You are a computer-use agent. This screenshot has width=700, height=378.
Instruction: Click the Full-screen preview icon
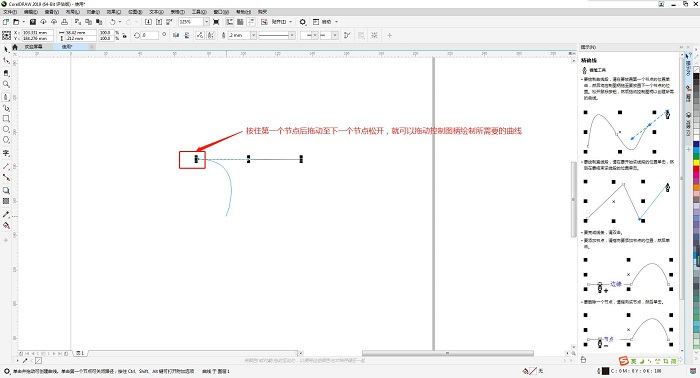coord(216,21)
